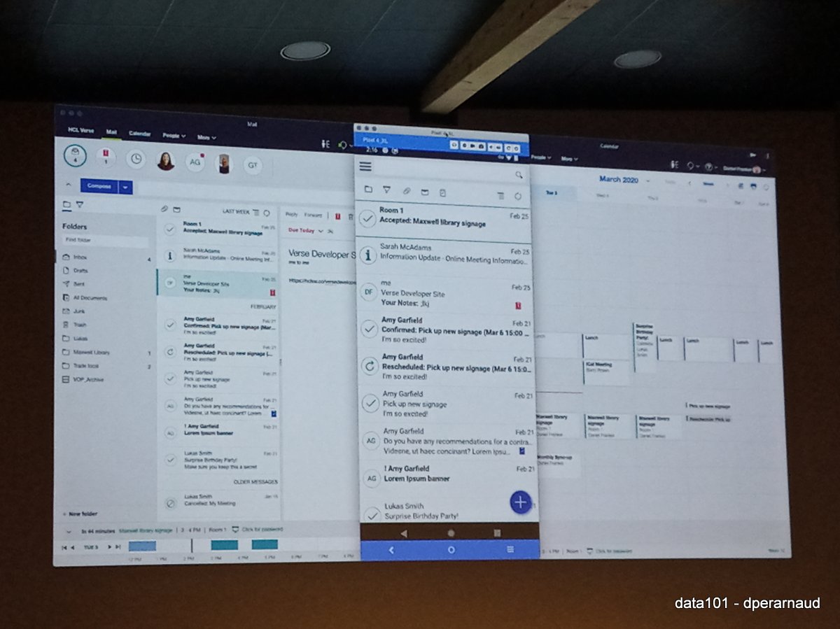The width and height of the screenshot is (840, 629).
Task: Click the print icon in Calendar window
Action: 753,186
